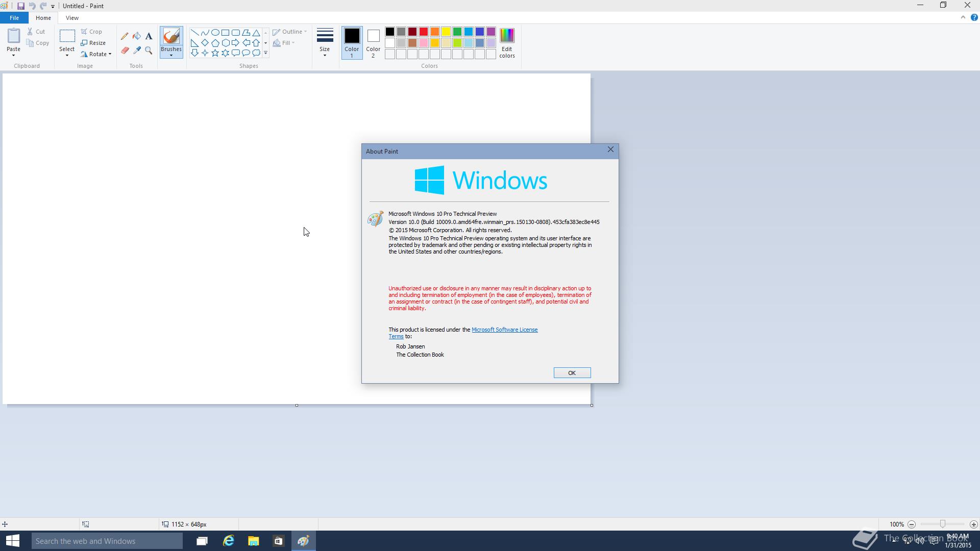Image resolution: width=980 pixels, height=551 pixels.
Task: Pick the red color swatch
Action: tap(424, 32)
